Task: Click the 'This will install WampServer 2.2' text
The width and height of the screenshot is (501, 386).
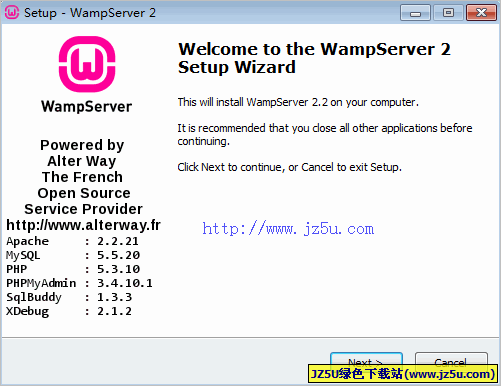Action: click(x=298, y=102)
